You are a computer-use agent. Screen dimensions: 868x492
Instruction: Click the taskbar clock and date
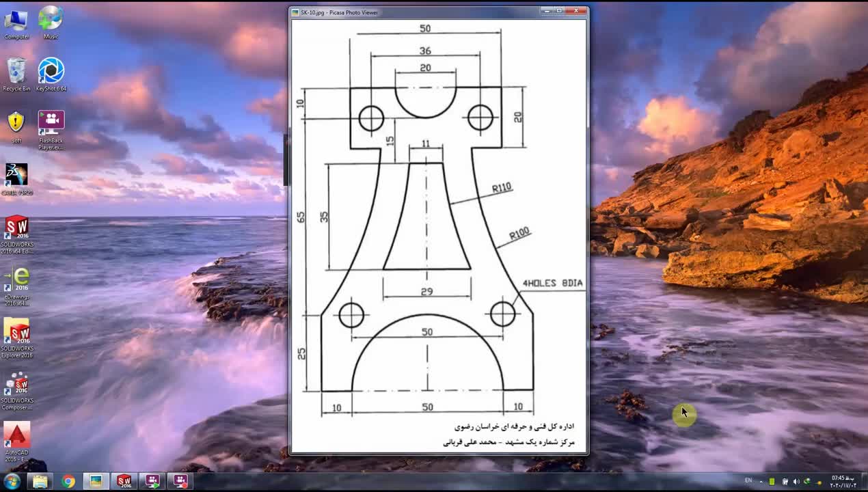(843, 482)
